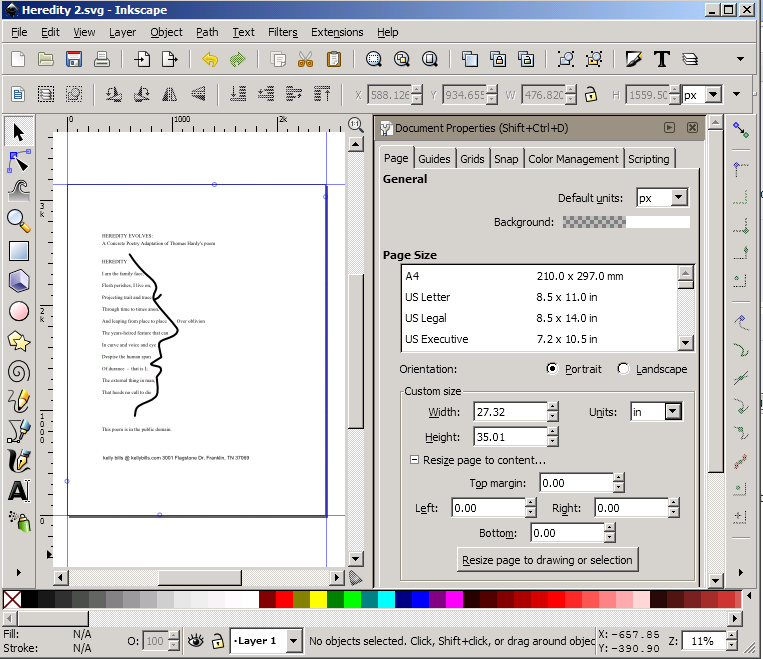
Task: Click the Undo arrow in toolbar
Action: (x=210, y=60)
